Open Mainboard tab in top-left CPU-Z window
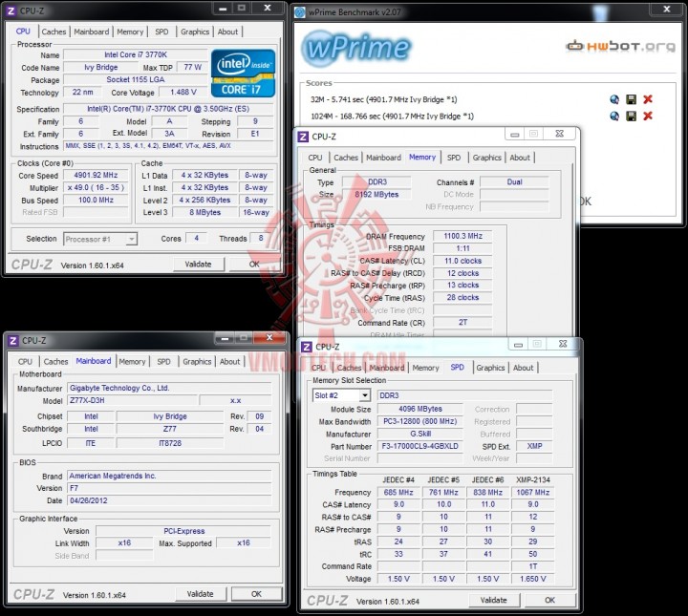 point(92,32)
